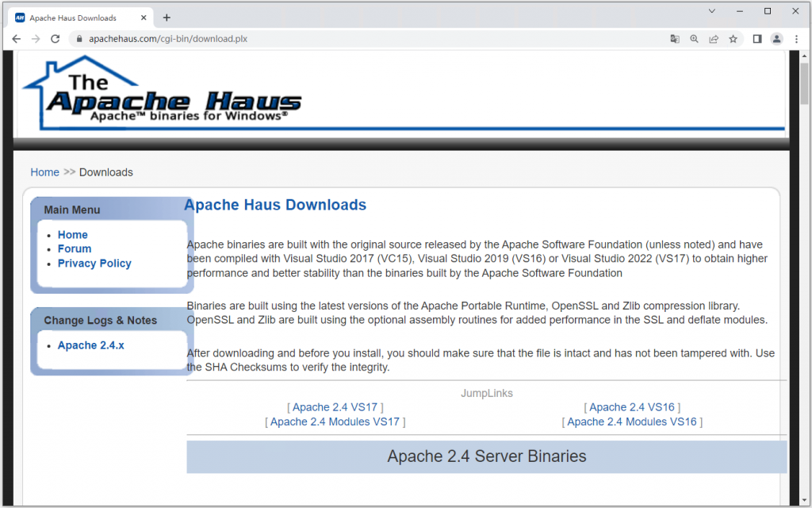812x508 pixels.
Task: Jump to Apache 2.4 Modules VS16
Action: (632, 422)
